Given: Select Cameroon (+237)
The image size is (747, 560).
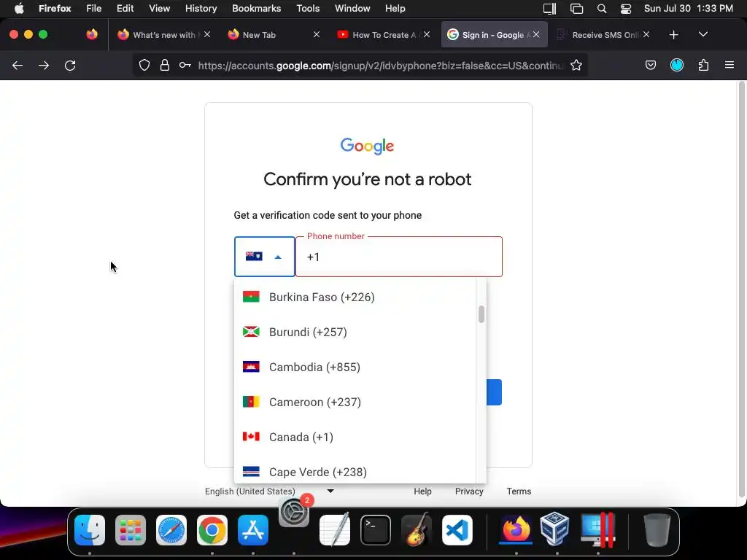Looking at the screenshot, I should pos(355,402).
